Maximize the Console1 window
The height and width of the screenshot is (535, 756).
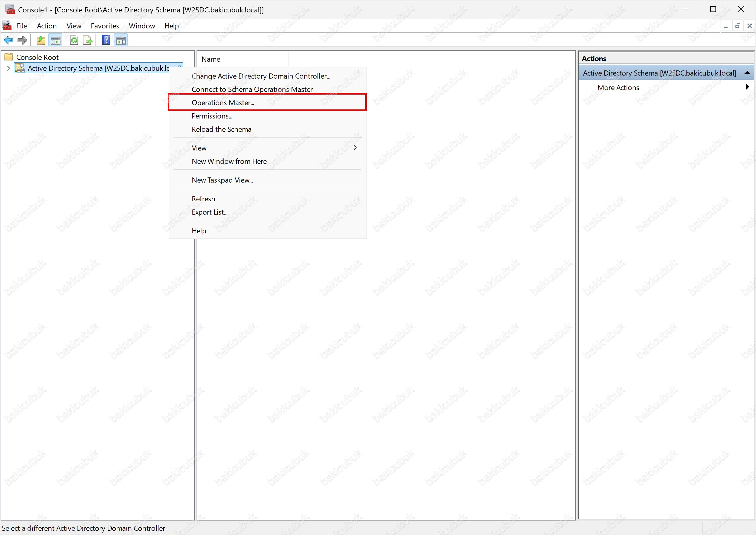click(713, 9)
